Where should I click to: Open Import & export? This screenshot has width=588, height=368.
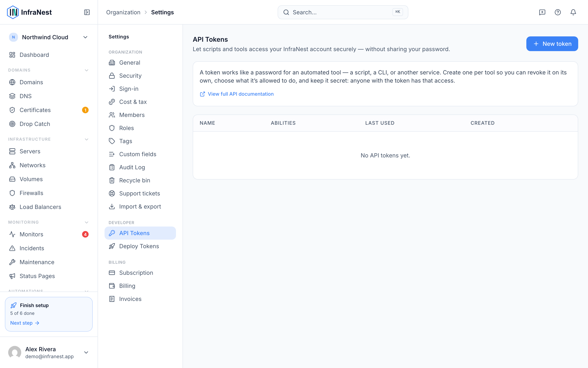click(140, 206)
